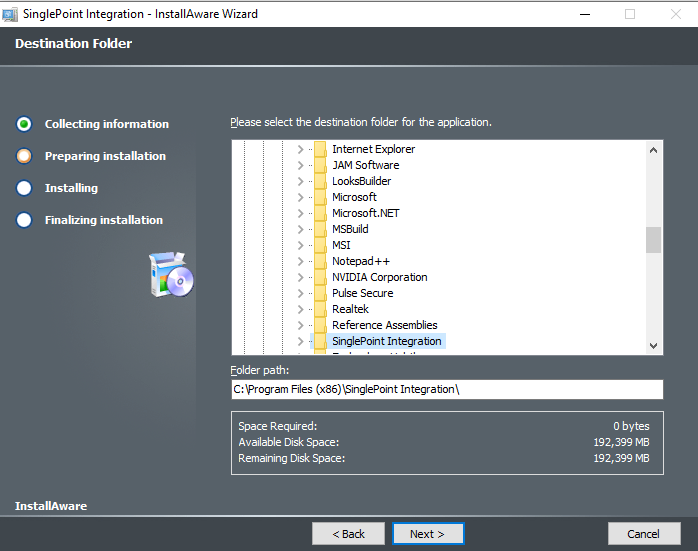
Task: Expand the MSI folder node
Action: 300,245
